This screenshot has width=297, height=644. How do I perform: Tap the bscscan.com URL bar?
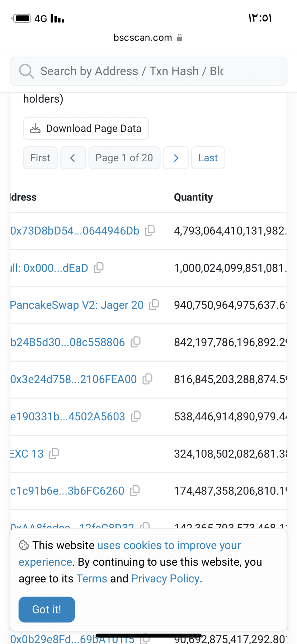(x=148, y=37)
